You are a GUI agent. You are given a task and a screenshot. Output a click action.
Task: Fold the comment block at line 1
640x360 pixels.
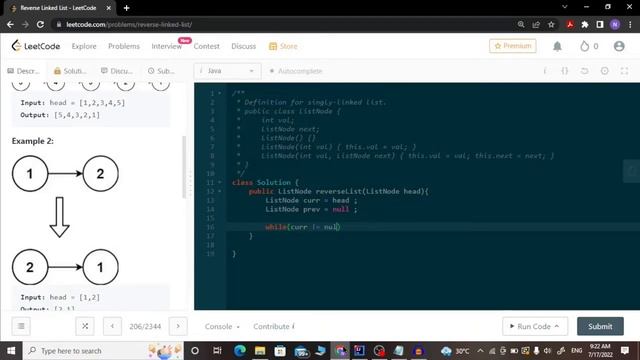pos(220,93)
